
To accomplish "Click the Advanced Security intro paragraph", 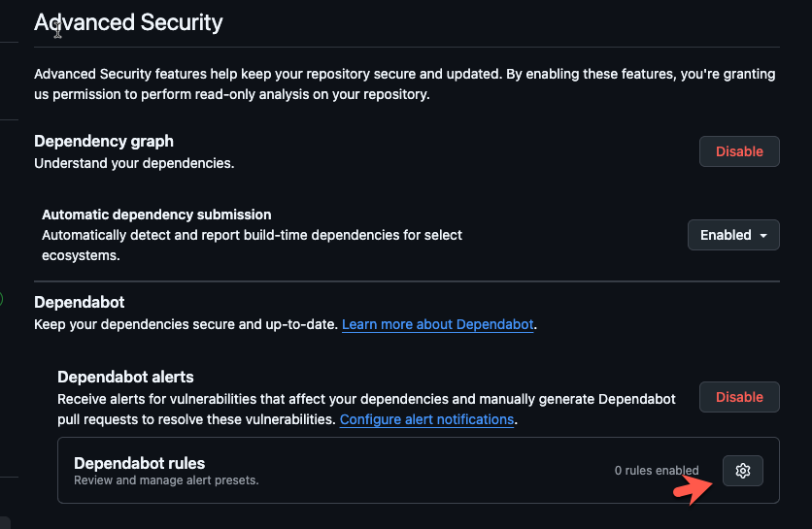I will pos(404,84).
